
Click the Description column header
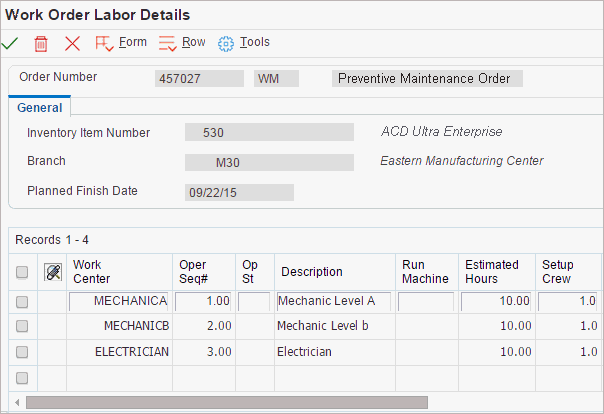[312, 272]
